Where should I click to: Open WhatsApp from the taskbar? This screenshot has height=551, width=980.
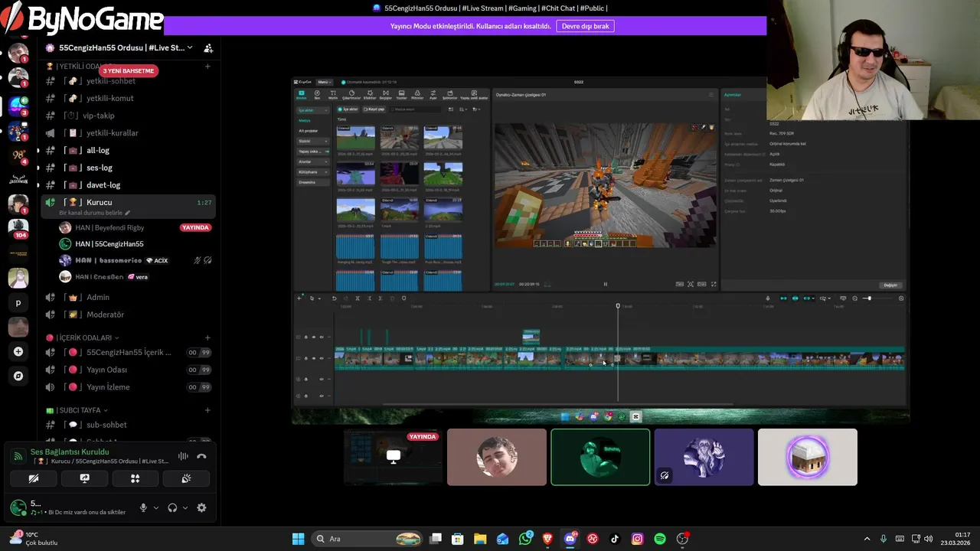525,539
